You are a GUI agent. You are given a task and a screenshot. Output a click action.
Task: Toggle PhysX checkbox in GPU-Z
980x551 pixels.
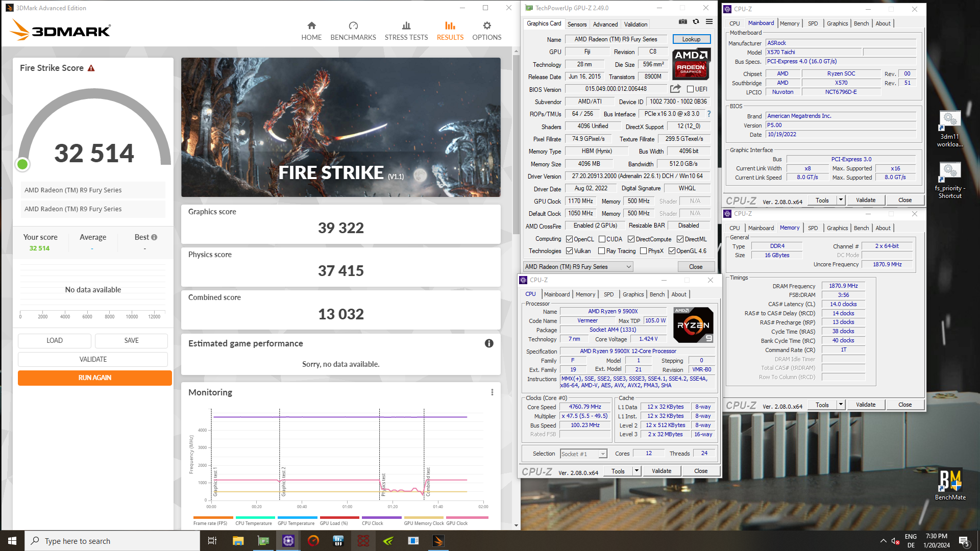[643, 251]
